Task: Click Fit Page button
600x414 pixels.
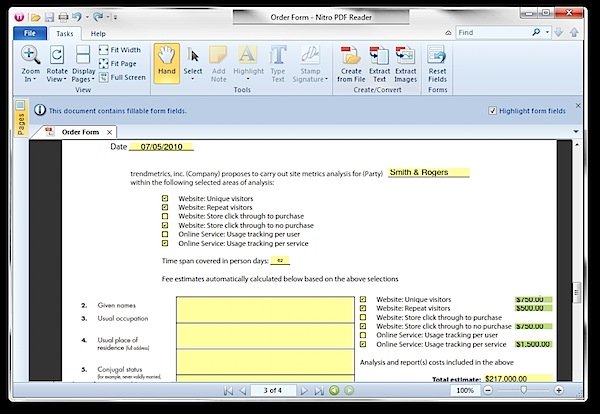Action: point(119,63)
